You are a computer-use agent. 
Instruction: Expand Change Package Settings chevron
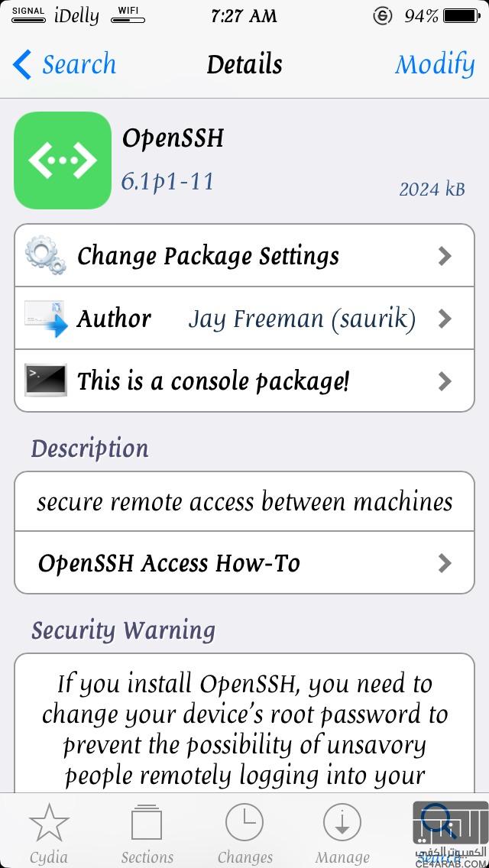point(445,256)
